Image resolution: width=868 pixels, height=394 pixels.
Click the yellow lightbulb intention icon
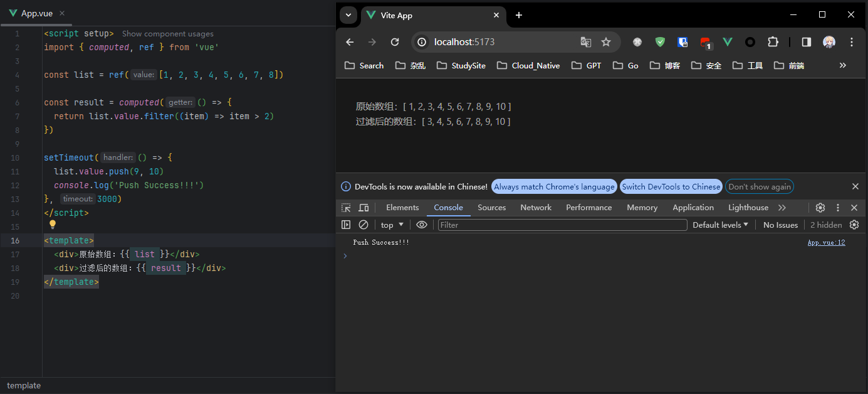53,225
